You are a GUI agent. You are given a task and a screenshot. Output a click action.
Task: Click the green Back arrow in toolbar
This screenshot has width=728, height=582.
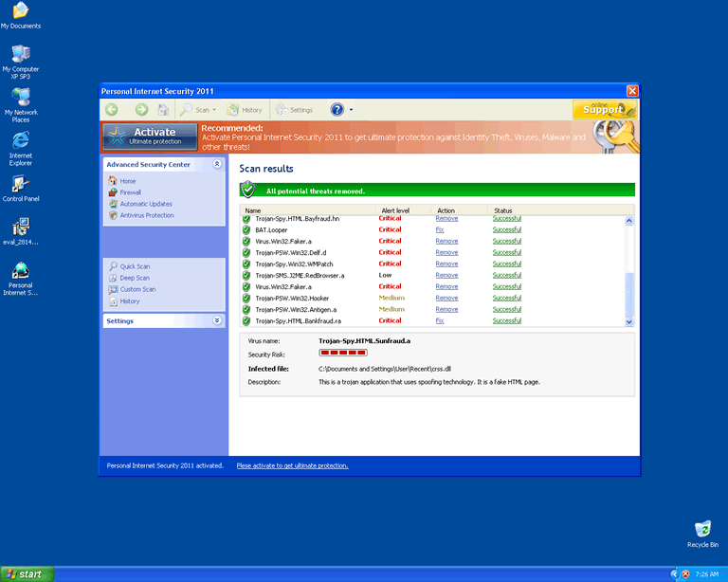(x=112, y=110)
